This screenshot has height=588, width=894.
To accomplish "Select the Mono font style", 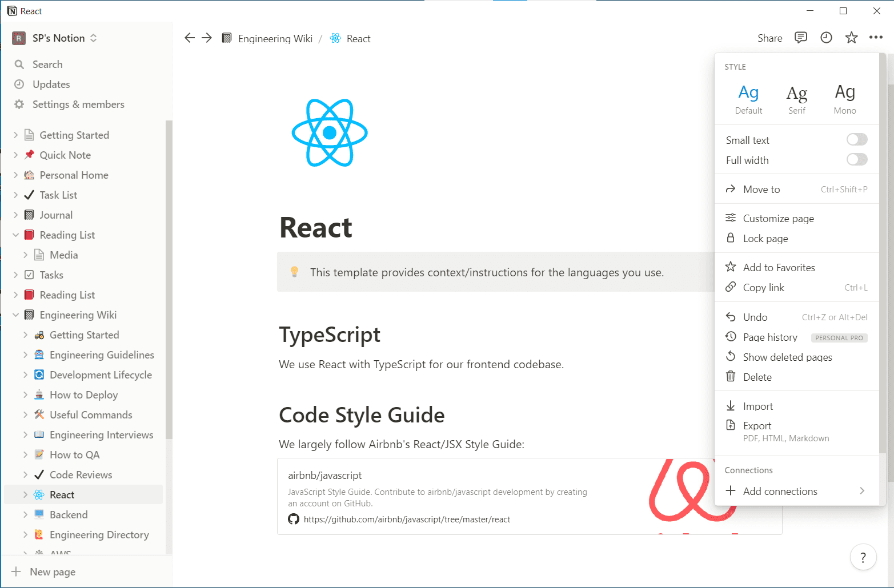I will pyautogui.click(x=845, y=99).
